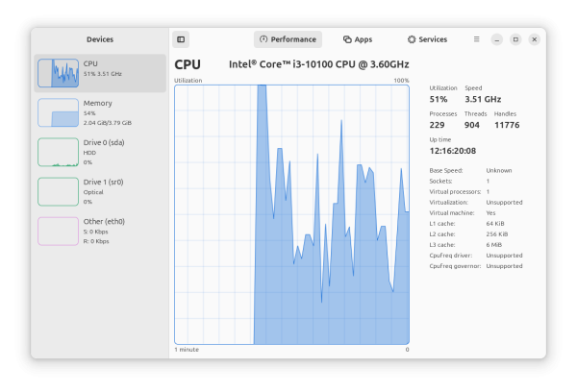The width and height of the screenshot is (577, 392).
Task: Close the window
Action: [535, 39]
